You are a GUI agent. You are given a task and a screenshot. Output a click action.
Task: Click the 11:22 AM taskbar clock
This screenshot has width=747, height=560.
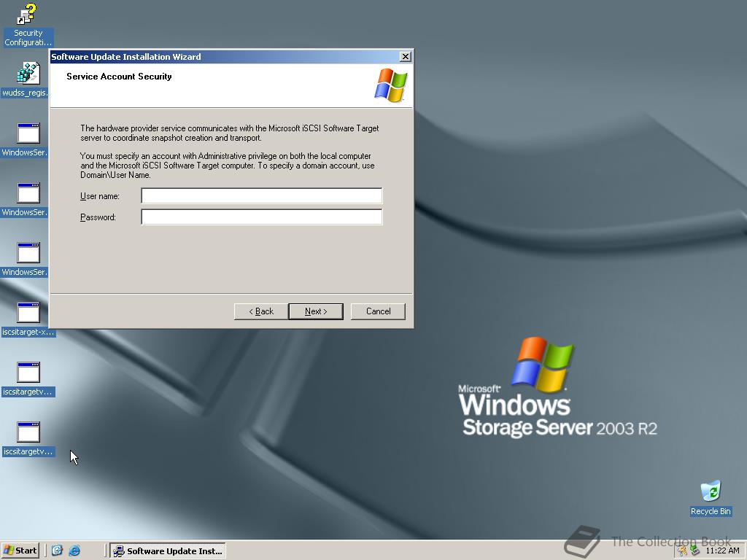pyautogui.click(x=722, y=551)
